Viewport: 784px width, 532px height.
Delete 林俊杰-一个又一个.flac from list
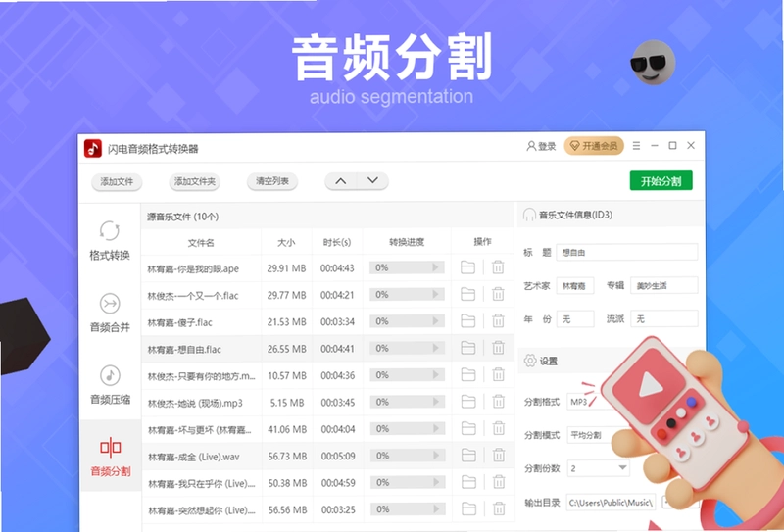point(498,294)
